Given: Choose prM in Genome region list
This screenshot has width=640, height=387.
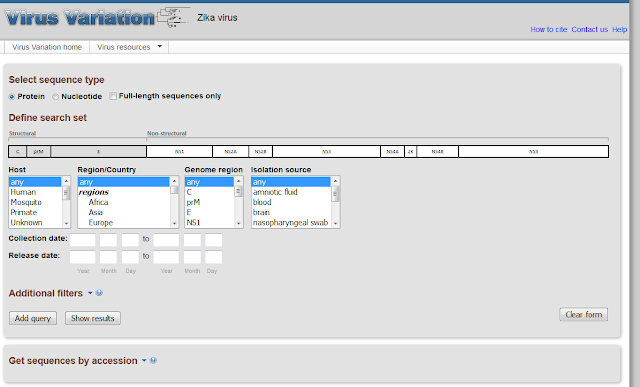Looking at the screenshot, I should coord(209,202).
